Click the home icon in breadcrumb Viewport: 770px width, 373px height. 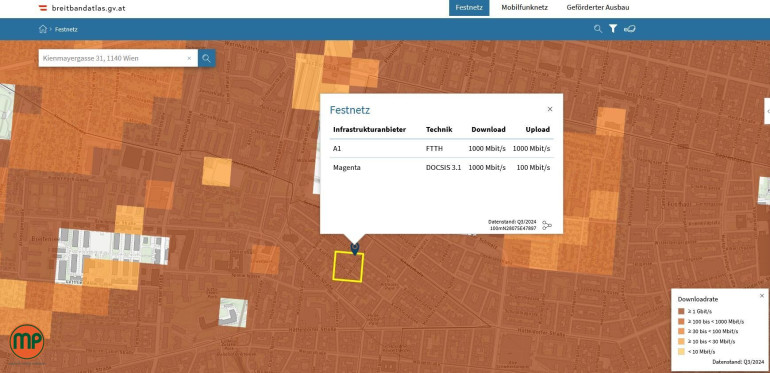click(x=43, y=29)
